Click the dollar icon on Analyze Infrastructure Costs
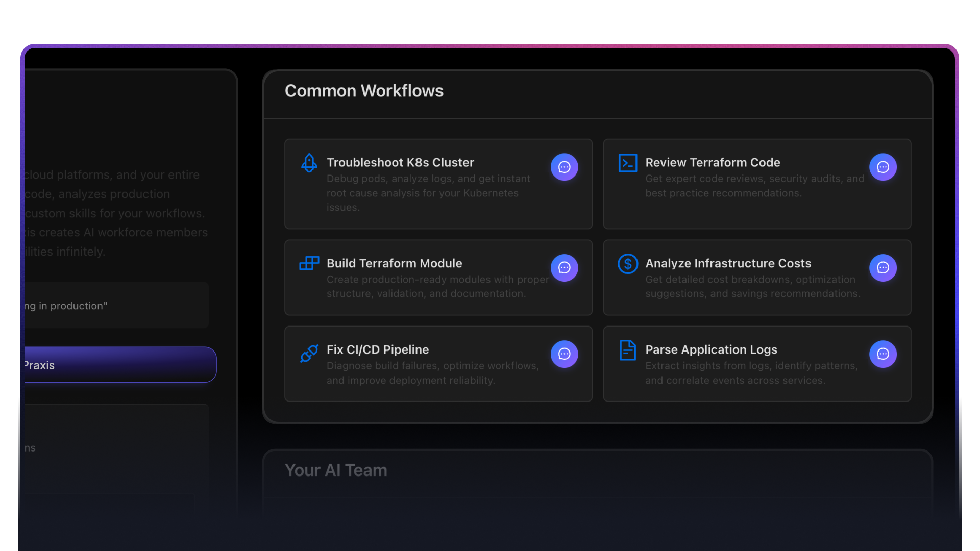The height and width of the screenshot is (551, 980). click(x=627, y=263)
